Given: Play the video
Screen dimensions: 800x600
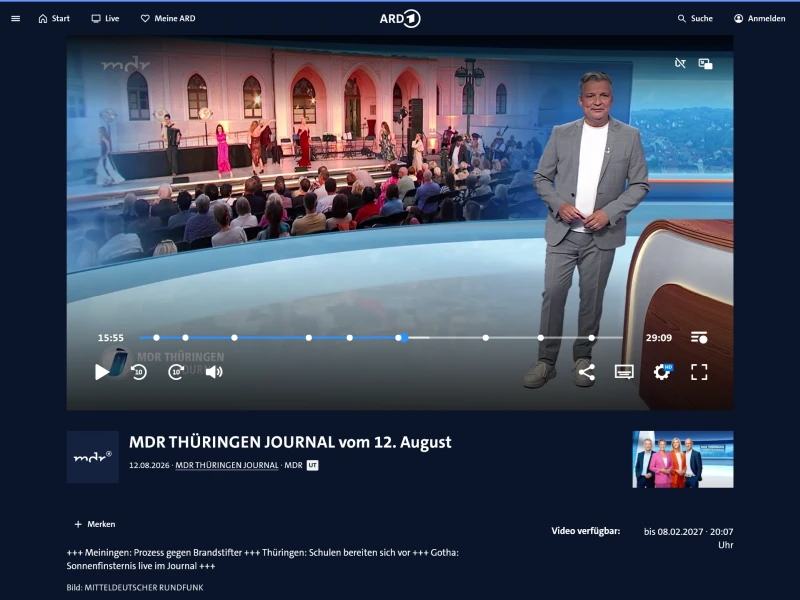Looking at the screenshot, I should pos(102,372).
